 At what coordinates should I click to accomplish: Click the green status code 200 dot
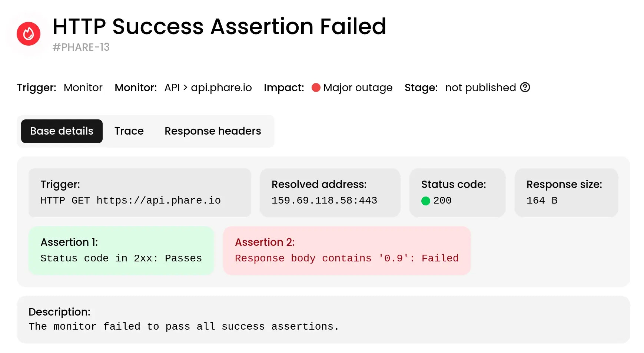[x=426, y=201]
